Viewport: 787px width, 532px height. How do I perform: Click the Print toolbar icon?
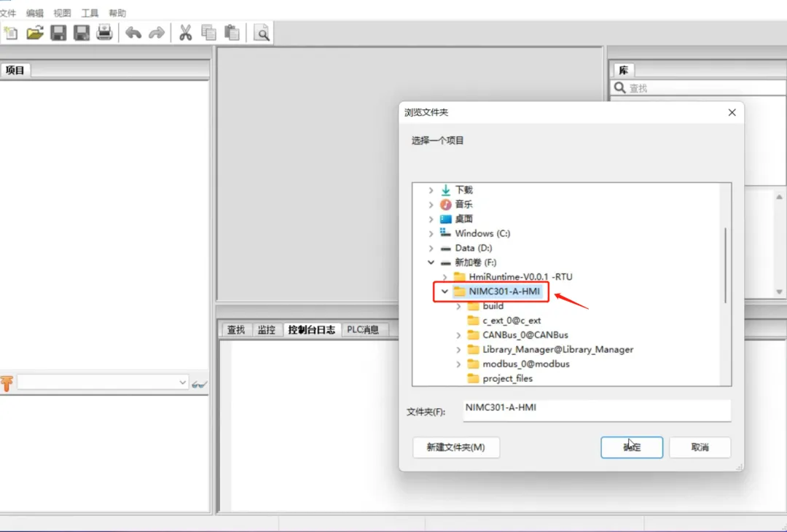(104, 33)
